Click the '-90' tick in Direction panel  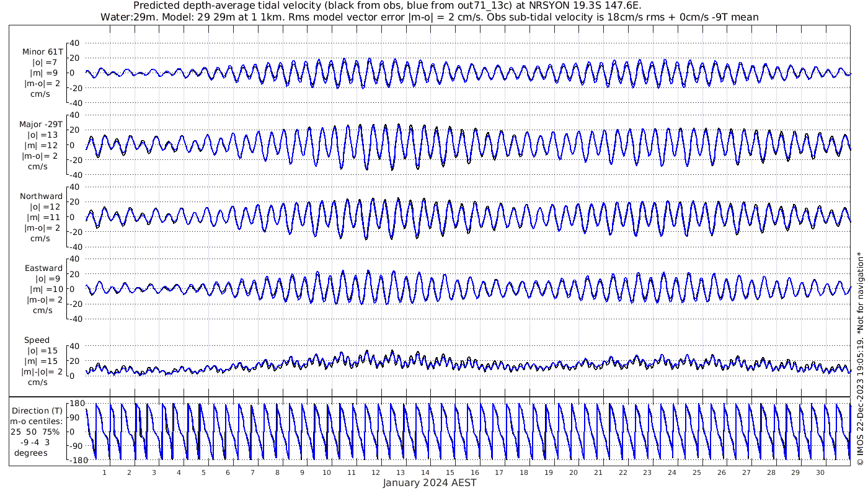(76, 445)
